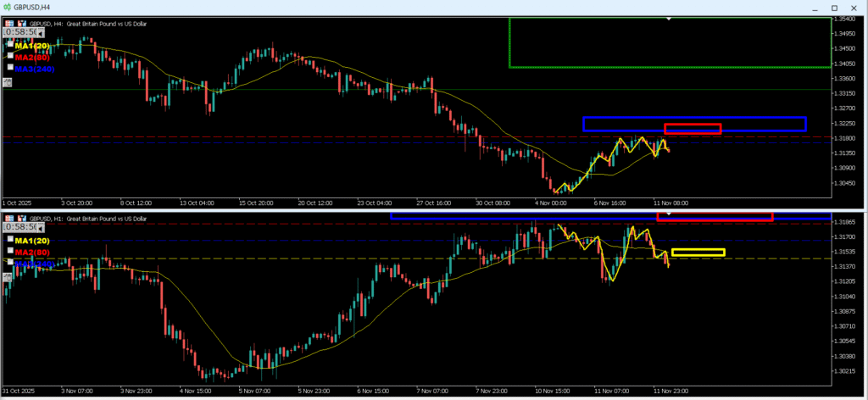Click the MA1(20) yellow label on H4 chart
Screen dimensions: 868x400
point(32,46)
